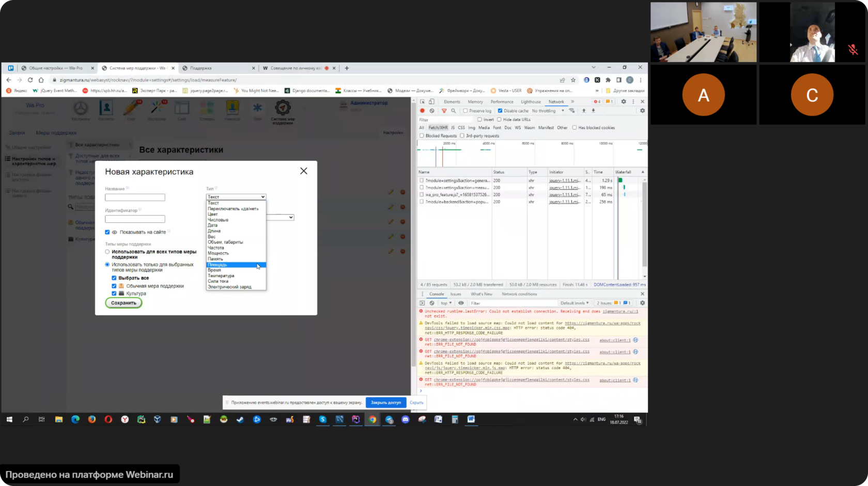Open the Issues drawer tab

pos(455,294)
